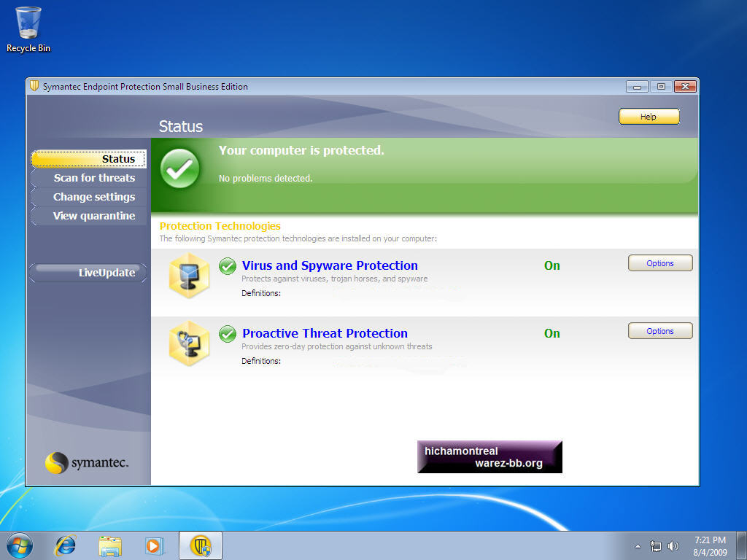This screenshot has height=560, width=747.
Task: Click the Protection Technologies heading
Action: pyautogui.click(x=220, y=226)
